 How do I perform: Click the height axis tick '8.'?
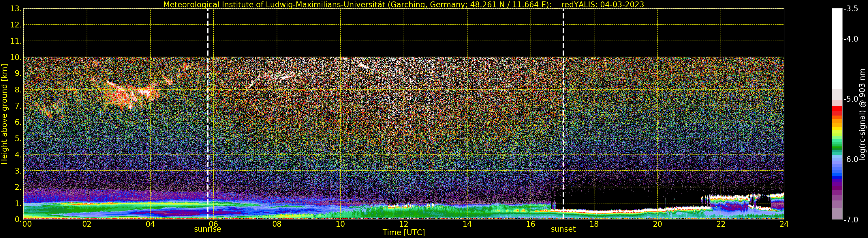(18, 90)
